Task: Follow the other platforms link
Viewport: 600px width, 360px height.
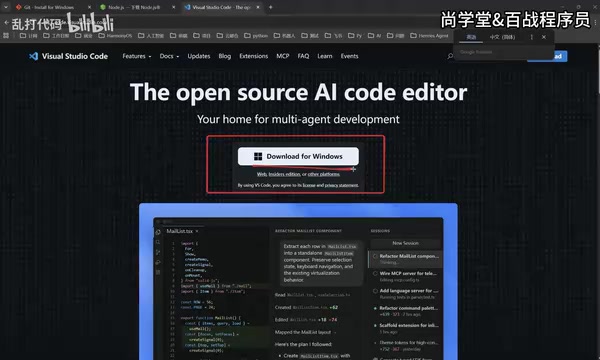Action: point(324,174)
